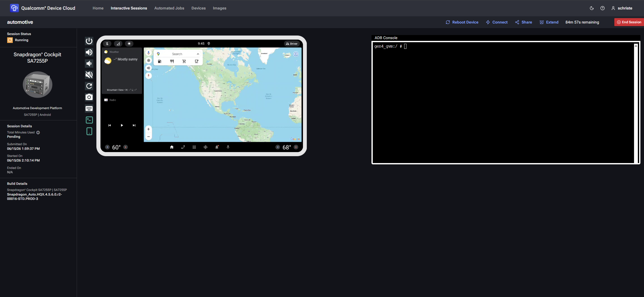Rotate the device screen with the circular arrow icon
Screen dimensions: 644x297
(x=89, y=86)
